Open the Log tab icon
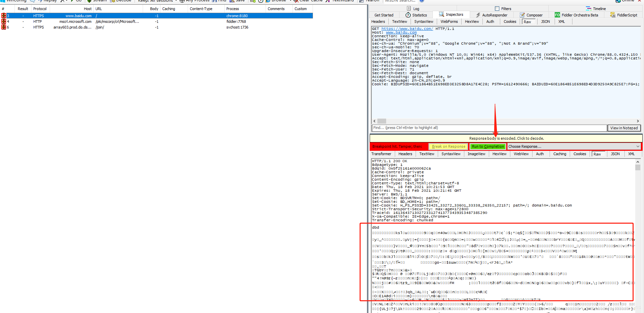This screenshot has width=644, height=313. (x=409, y=9)
